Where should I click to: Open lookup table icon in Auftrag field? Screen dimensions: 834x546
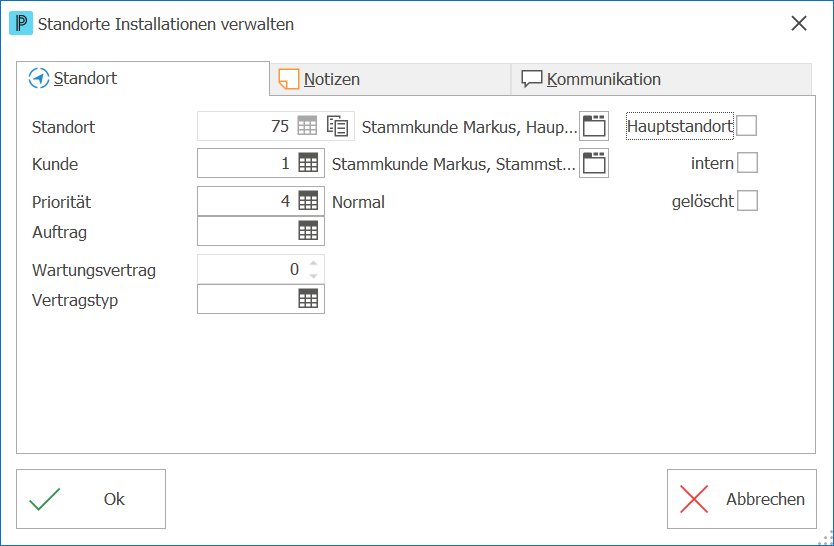pyautogui.click(x=308, y=231)
